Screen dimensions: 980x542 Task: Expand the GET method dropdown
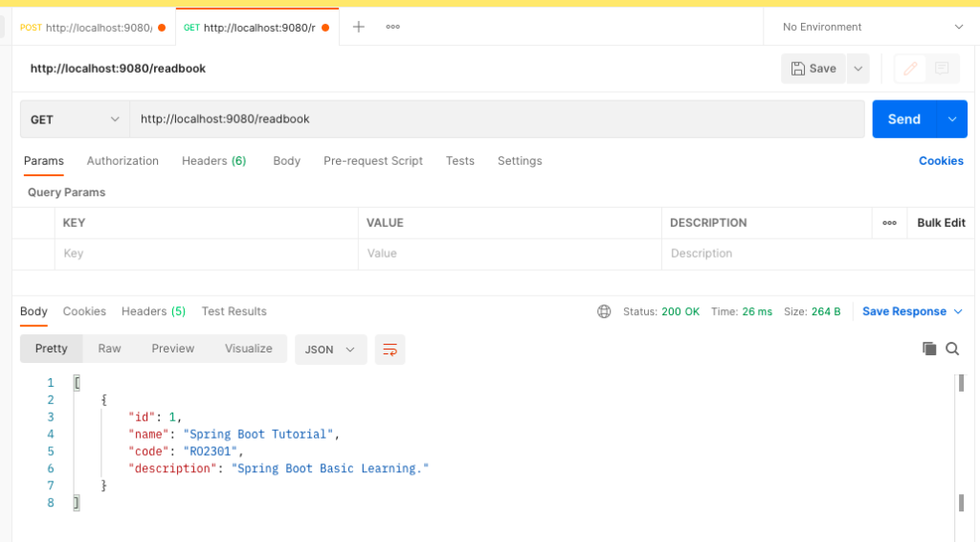coord(75,120)
